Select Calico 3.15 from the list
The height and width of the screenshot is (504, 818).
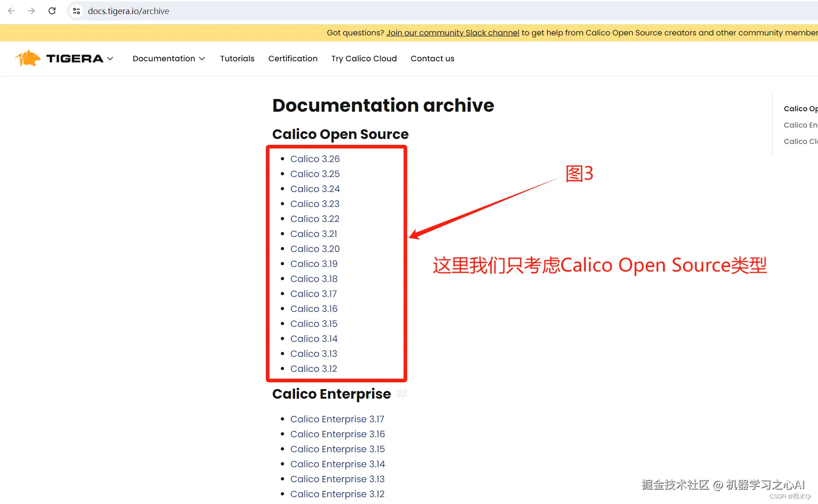[314, 324]
